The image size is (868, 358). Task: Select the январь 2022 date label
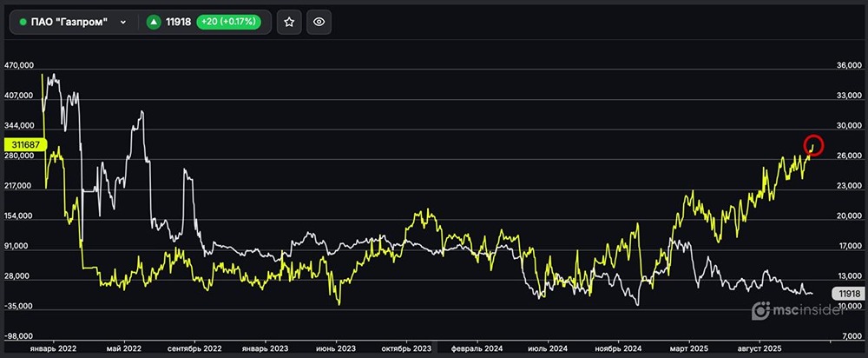click(x=54, y=348)
